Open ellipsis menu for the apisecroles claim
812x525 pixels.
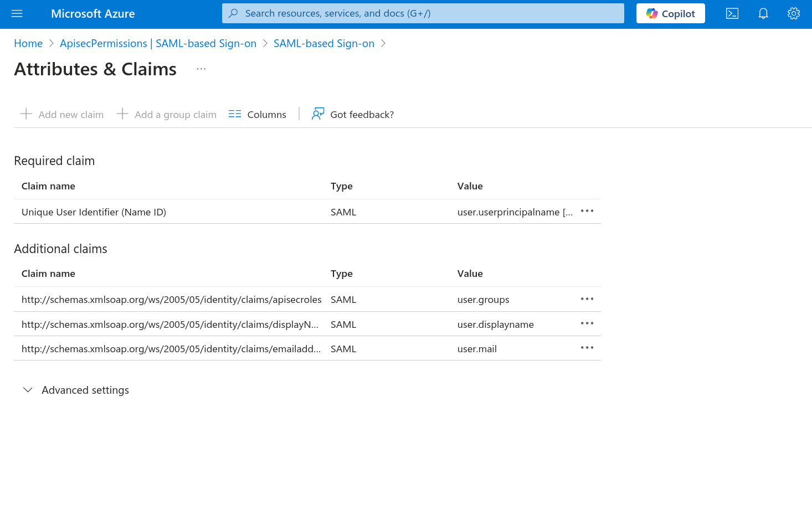(587, 299)
